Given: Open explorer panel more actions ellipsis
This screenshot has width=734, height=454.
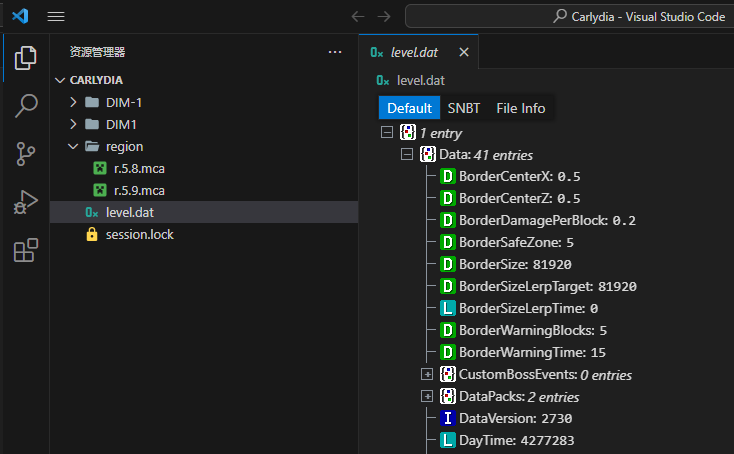Looking at the screenshot, I should 335,52.
